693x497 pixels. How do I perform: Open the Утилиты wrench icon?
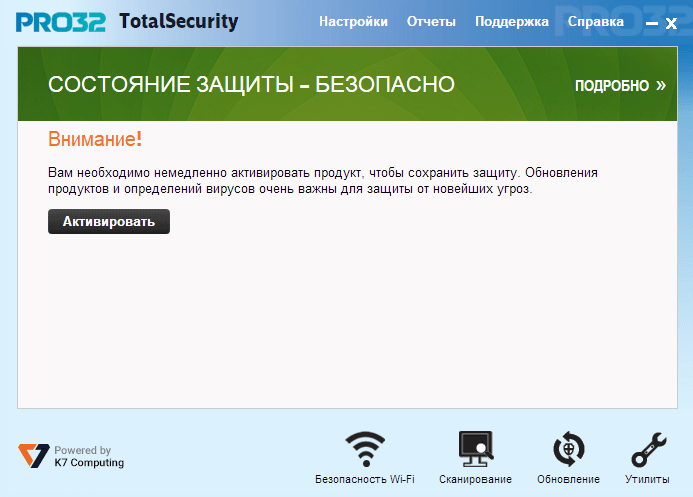coord(649,449)
